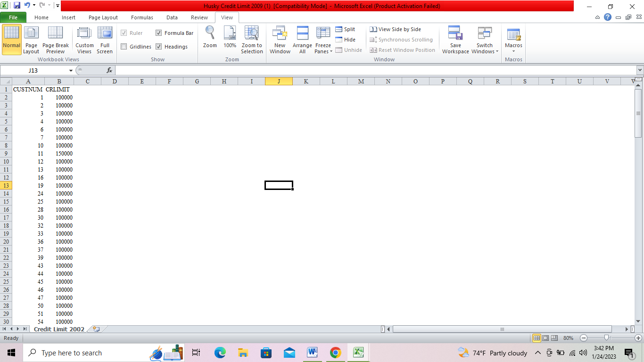
Task: Open Microsoft Edge from taskbar
Action: coord(220,353)
